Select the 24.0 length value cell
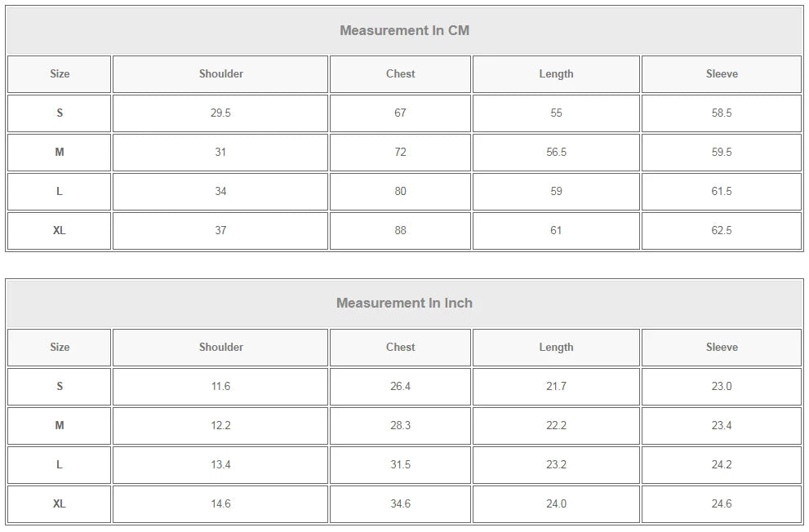This screenshot has width=809, height=532. coord(556,504)
